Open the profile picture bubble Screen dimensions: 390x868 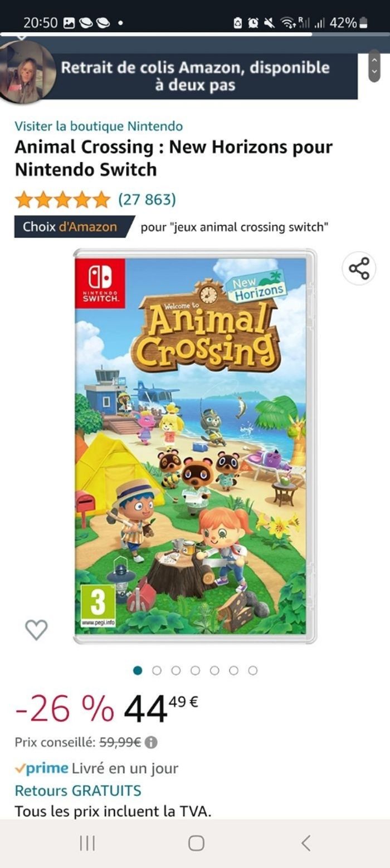[x=27, y=72]
